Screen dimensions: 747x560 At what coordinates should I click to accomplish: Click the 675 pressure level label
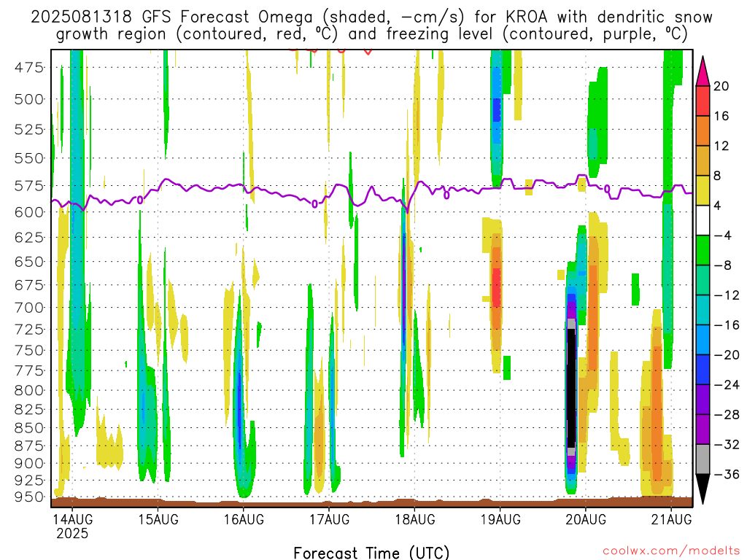[x=29, y=285]
